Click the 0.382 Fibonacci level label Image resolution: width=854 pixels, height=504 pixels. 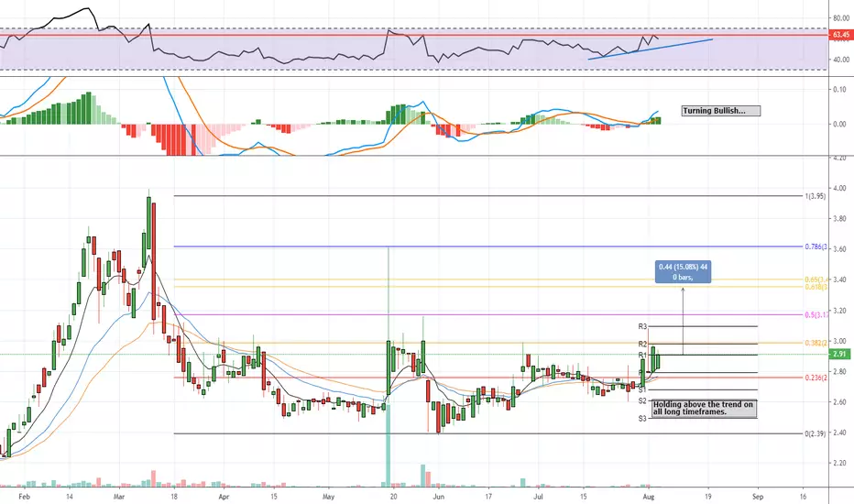[816, 344]
